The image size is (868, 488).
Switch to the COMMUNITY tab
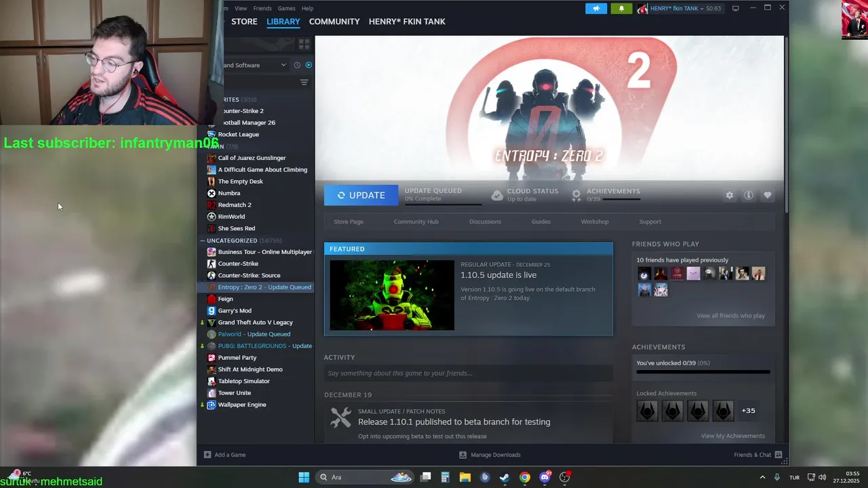click(x=334, y=22)
